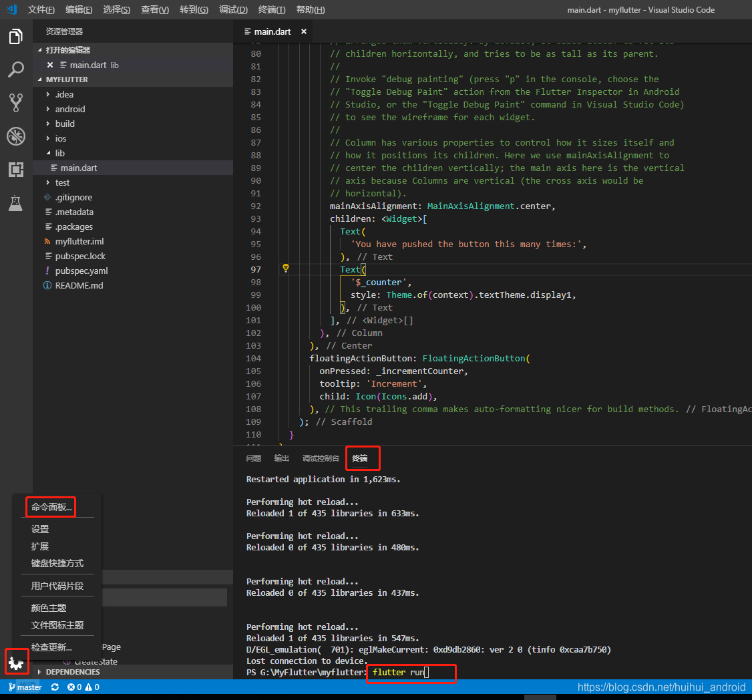The height and width of the screenshot is (700, 752).
Task: Click the terminal flutter run command line
Action: point(399,672)
